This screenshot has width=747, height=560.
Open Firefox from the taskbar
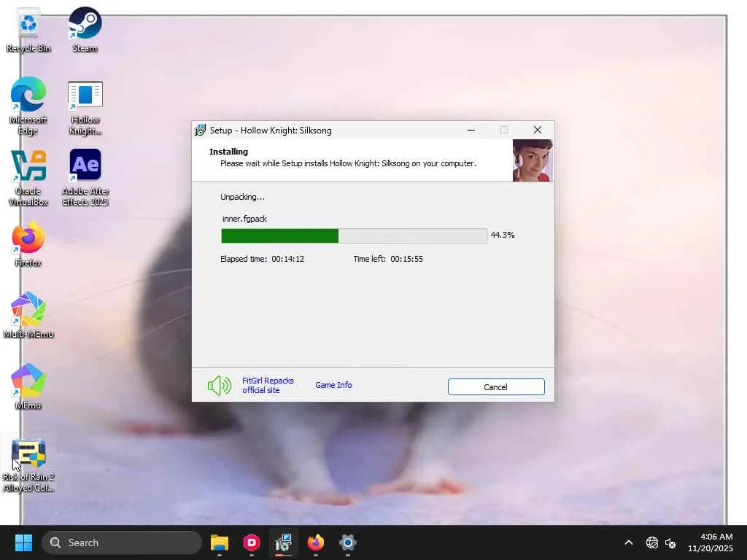(x=315, y=542)
